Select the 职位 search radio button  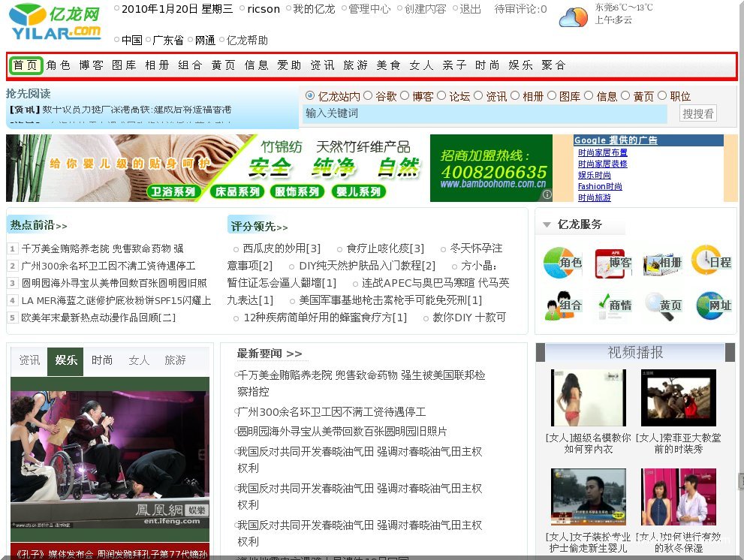point(662,95)
